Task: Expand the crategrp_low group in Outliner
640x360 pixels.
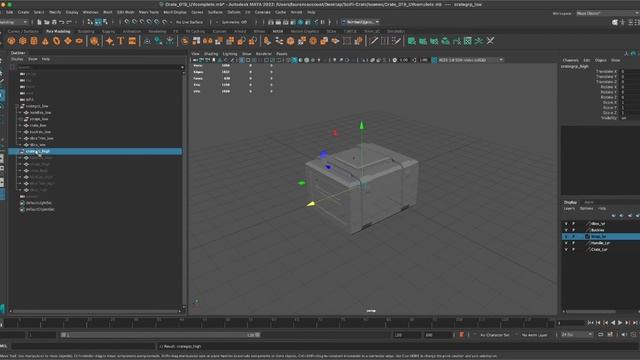Action: [17, 106]
